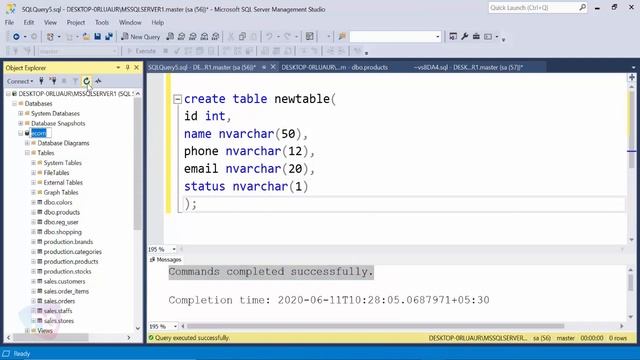The width and height of the screenshot is (640, 360).
Task: Open the Connect dropdown in Object Explorer
Action: [x=20, y=81]
